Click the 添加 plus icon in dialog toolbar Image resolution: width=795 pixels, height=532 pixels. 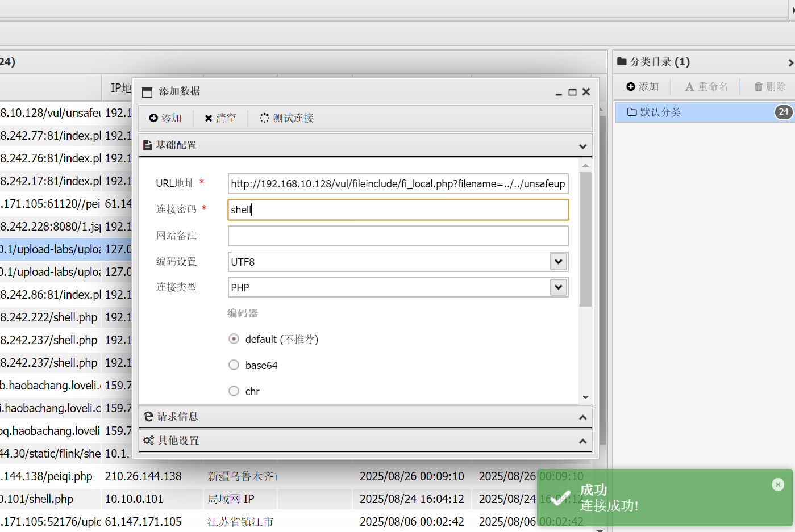tap(153, 118)
